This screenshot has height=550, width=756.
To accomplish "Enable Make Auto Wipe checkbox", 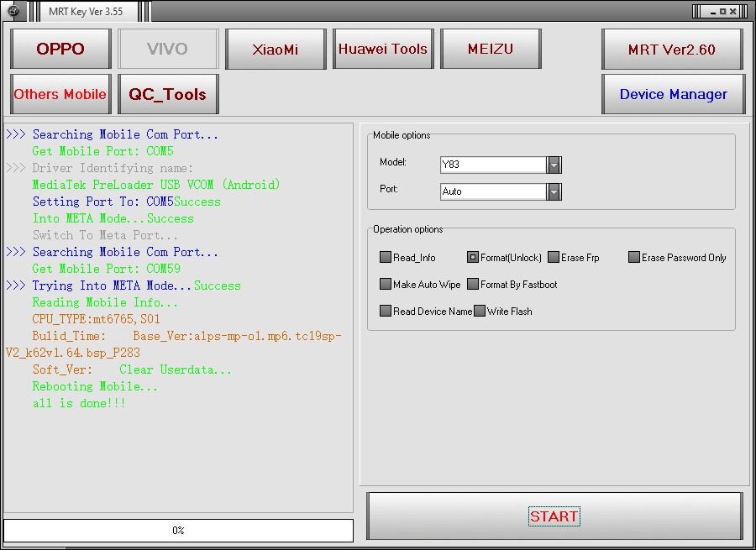I will 386,284.
